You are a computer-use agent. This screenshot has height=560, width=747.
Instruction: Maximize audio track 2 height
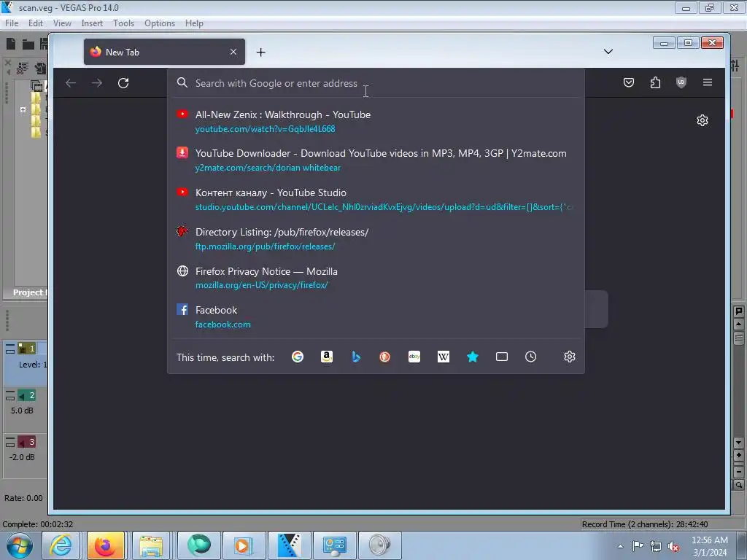point(10,398)
